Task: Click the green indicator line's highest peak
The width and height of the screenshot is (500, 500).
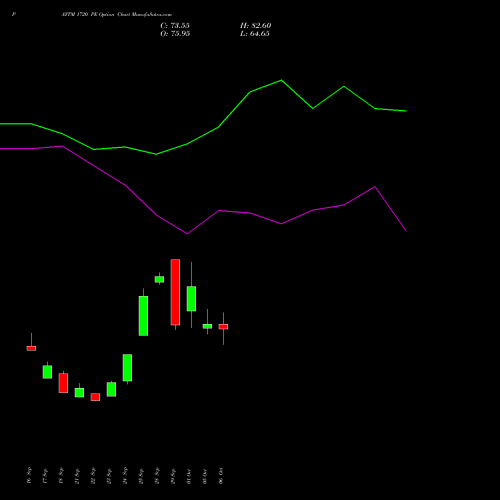Action: click(x=281, y=80)
